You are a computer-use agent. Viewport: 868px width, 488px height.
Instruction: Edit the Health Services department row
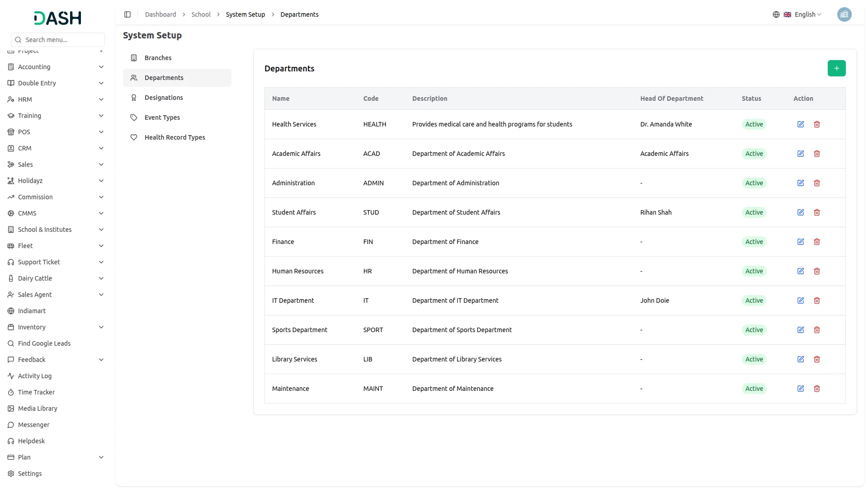point(800,124)
